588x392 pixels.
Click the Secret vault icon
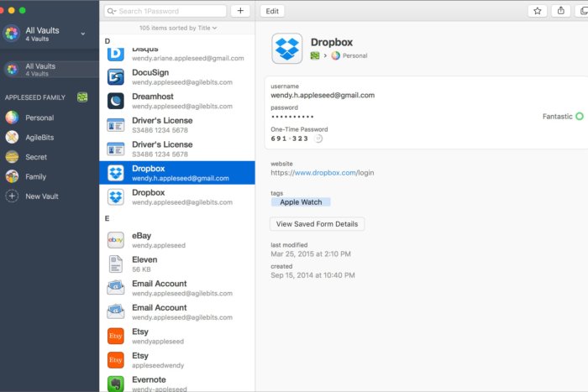[12, 157]
